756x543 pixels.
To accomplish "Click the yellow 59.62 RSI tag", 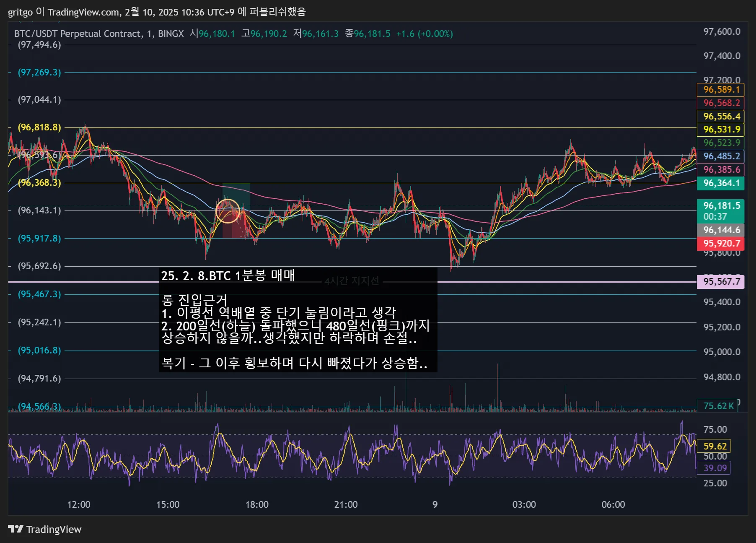I will pyautogui.click(x=714, y=447).
